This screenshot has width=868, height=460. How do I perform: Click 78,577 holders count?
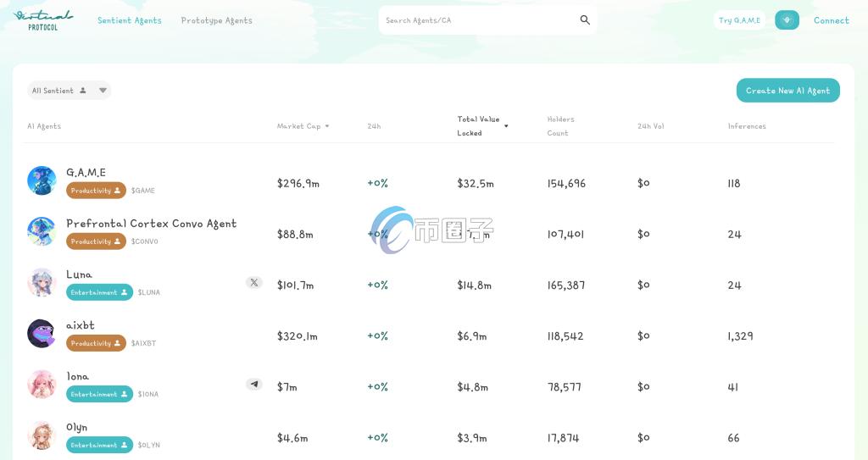(564, 387)
